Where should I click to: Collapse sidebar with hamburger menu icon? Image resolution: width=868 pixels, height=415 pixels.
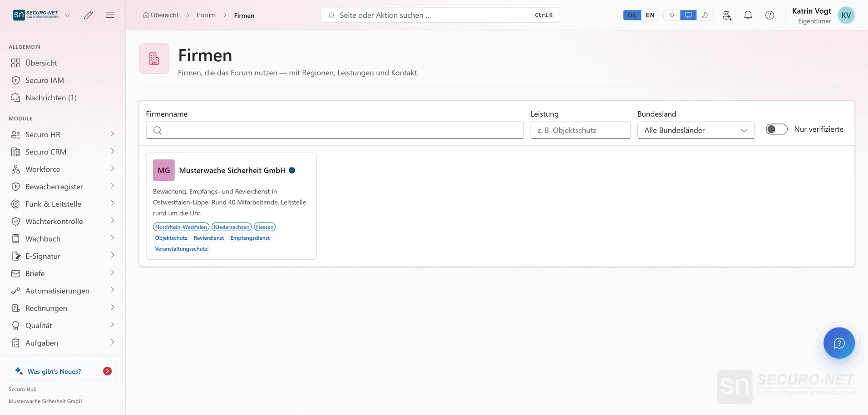pos(110,15)
